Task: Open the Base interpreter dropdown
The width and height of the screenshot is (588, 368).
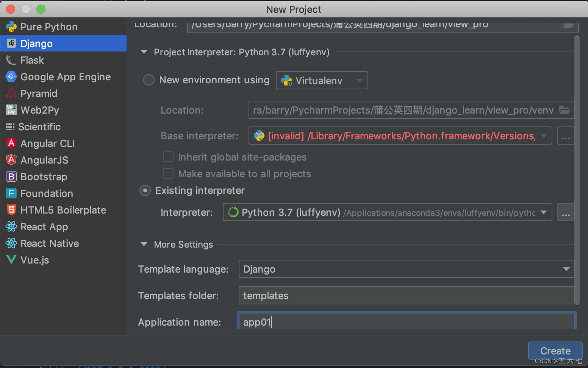Action: (400, 136)
